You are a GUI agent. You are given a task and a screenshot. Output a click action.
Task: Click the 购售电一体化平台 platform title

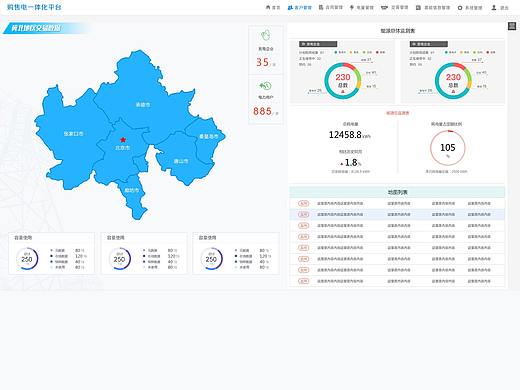pos(34,7)
